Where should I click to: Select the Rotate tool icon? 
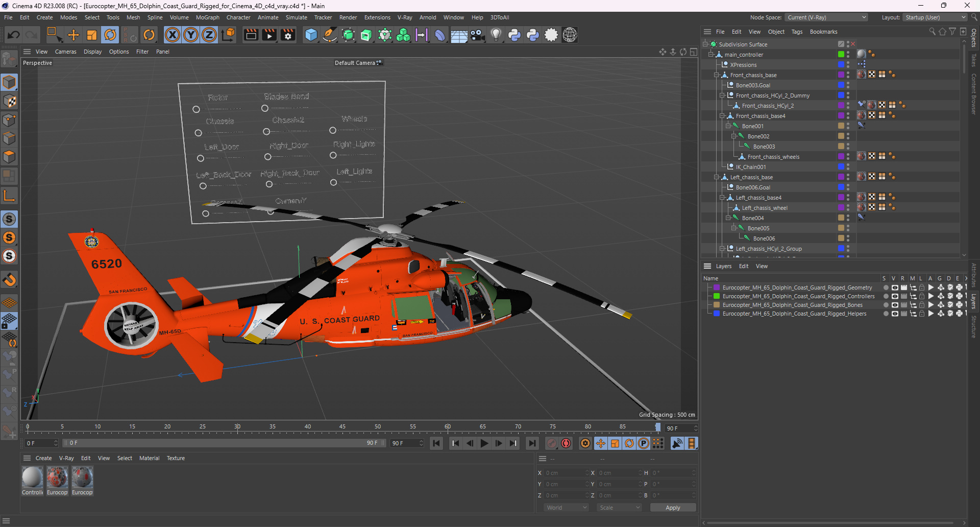tap(110, 35)
